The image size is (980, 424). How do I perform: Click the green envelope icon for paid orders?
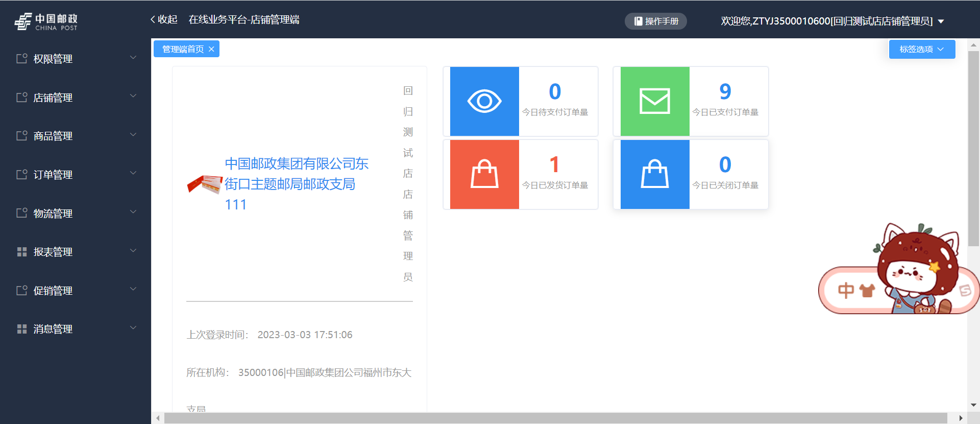pyautogui.click(x=655, y=101)
